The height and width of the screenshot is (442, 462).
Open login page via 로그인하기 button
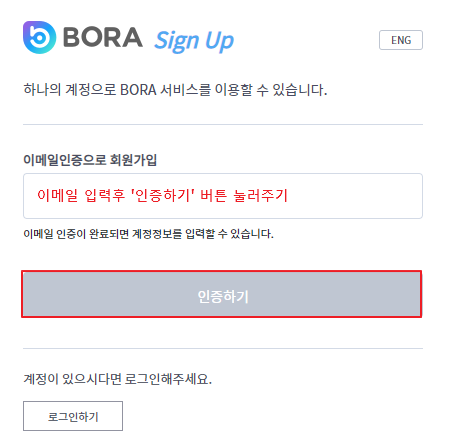coord(73,416)
